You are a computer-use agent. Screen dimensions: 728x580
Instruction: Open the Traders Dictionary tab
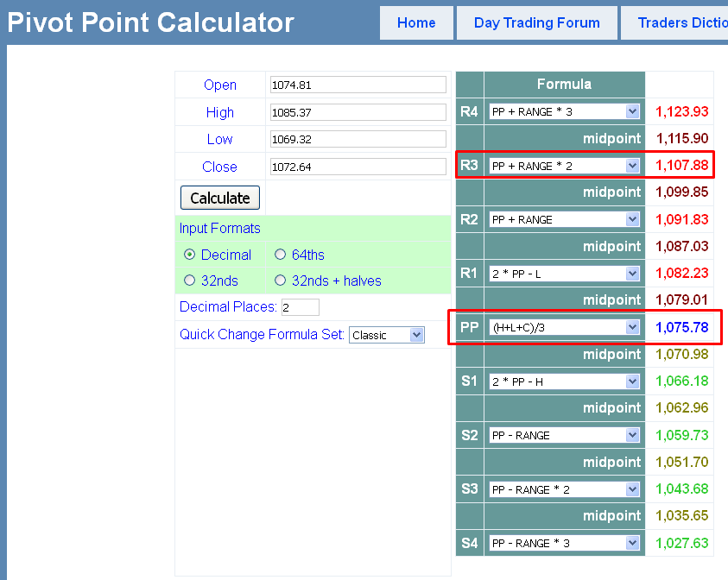click(x=678, y=23)
